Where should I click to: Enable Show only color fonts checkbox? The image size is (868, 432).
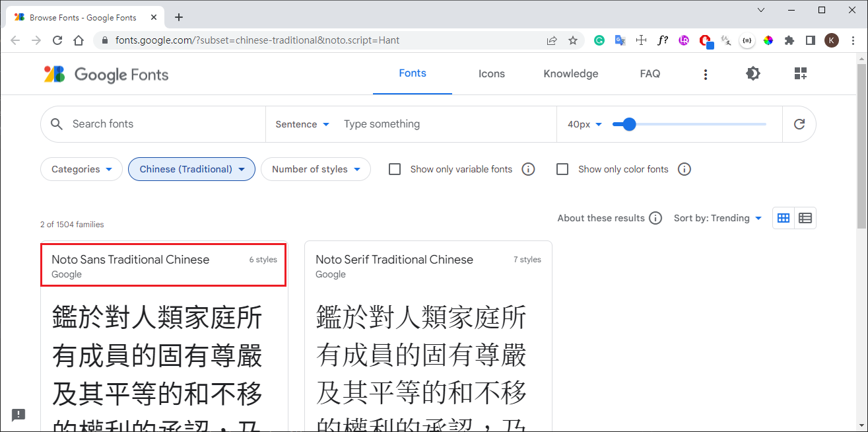[562, 169]
